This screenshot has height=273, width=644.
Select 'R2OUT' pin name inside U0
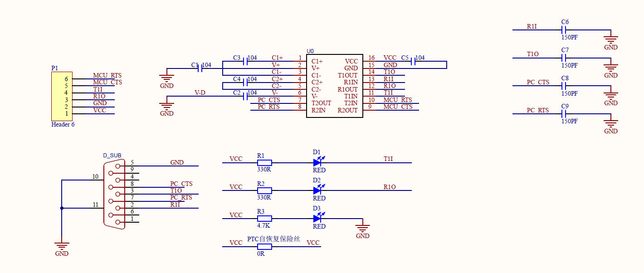tap(348, 110)
